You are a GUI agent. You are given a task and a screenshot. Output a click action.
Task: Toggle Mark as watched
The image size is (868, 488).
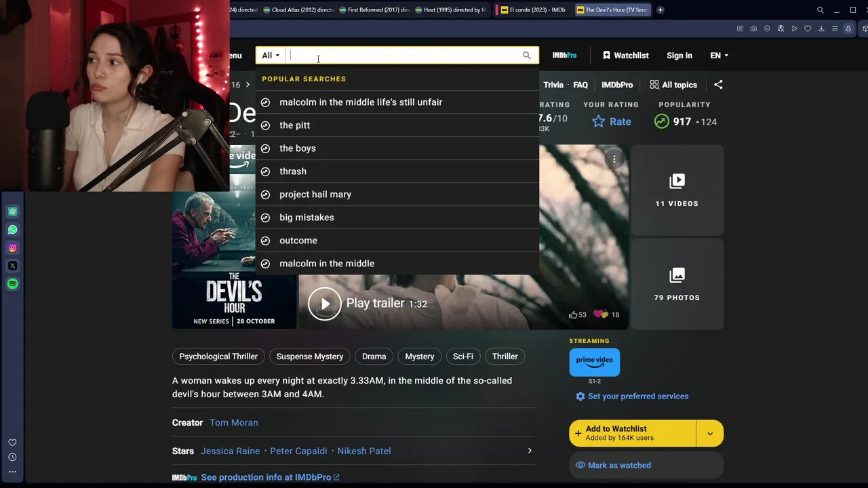(646, 466)
